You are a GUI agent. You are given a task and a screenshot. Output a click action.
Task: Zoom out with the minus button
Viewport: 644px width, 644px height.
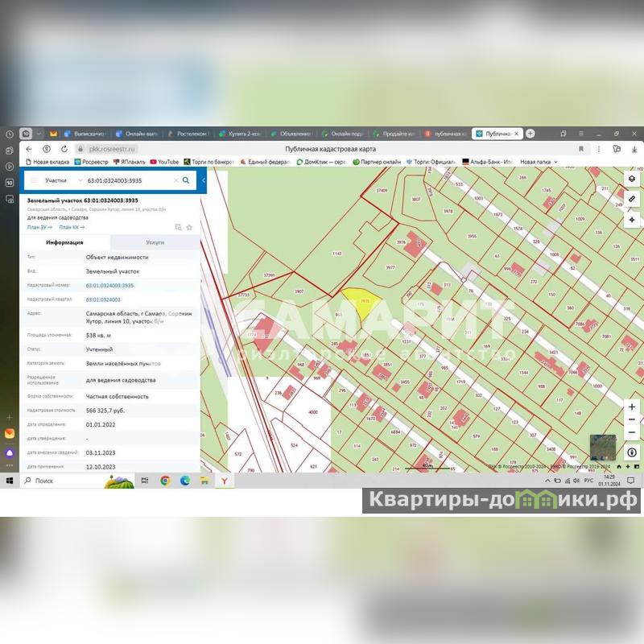coord(632,432)
